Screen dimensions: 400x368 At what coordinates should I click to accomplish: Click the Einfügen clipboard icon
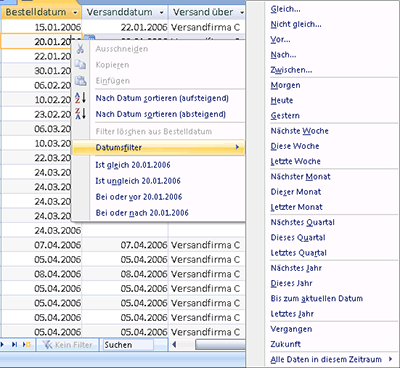pos(80,80)
